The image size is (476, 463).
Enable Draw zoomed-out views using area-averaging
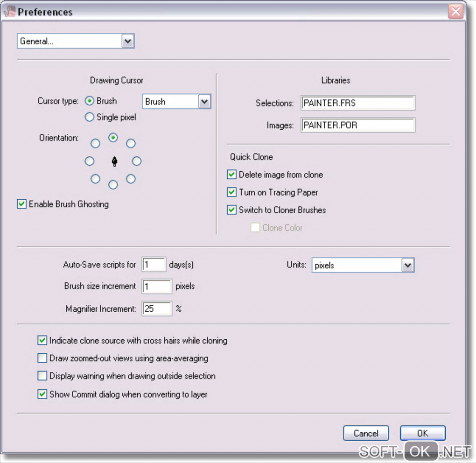click(x=42, y=358)
